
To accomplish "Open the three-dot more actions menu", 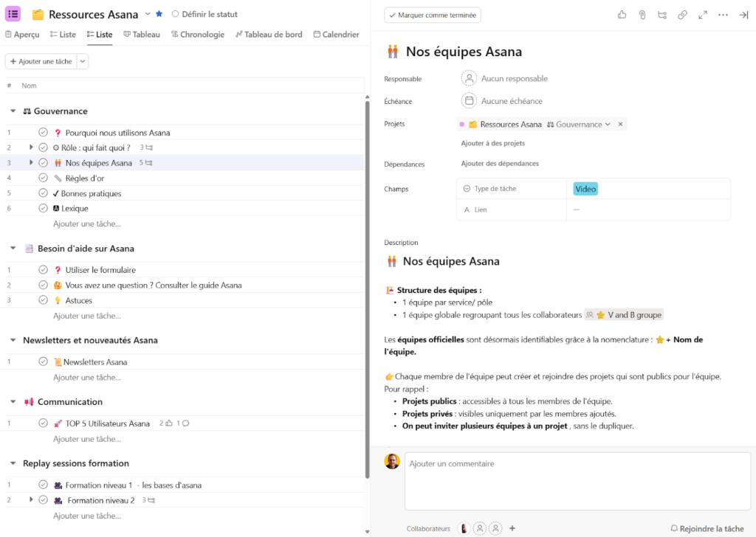I will (723, 15).
